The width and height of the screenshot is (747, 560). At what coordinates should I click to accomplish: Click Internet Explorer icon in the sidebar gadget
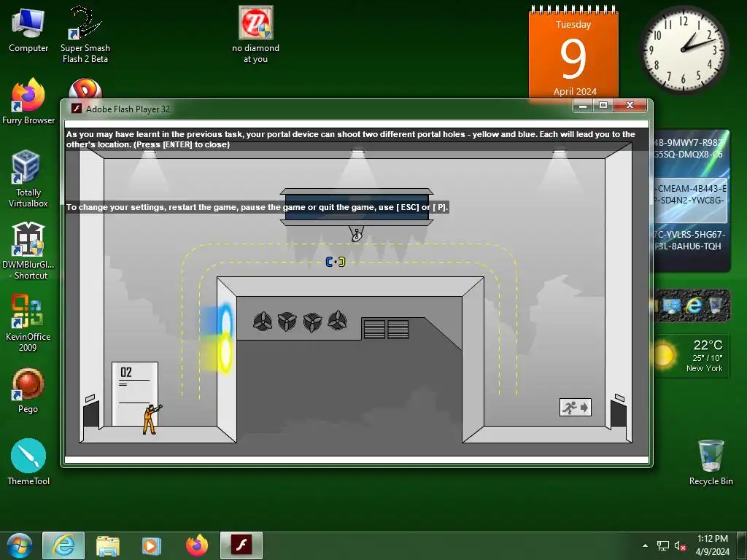(x=694, y=306)
